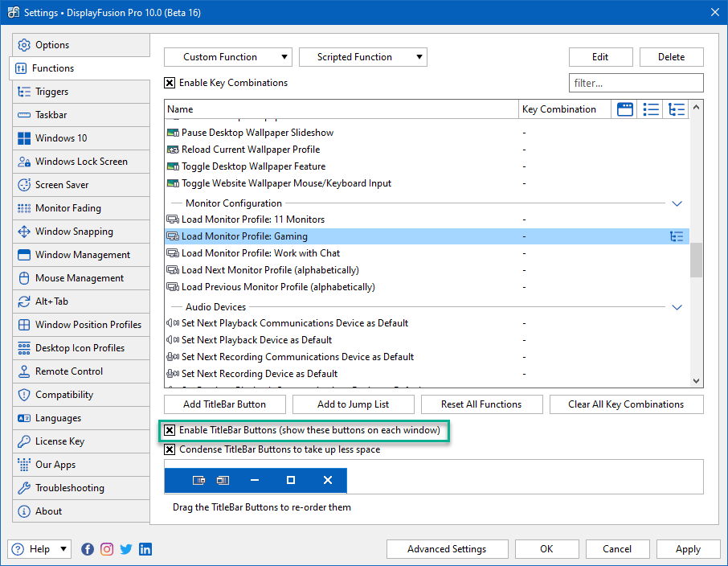
Task: Click the Edit button
Action: click(600, 57)
